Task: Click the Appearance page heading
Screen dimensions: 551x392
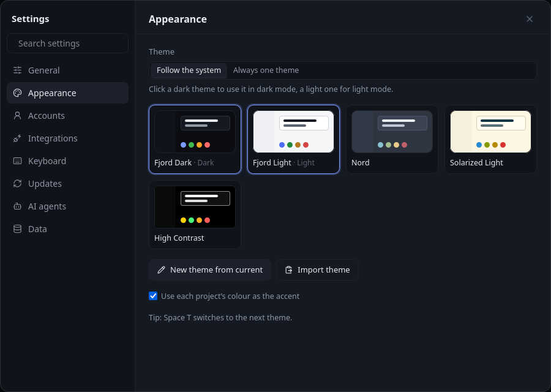Action: (x=178, y=19)
